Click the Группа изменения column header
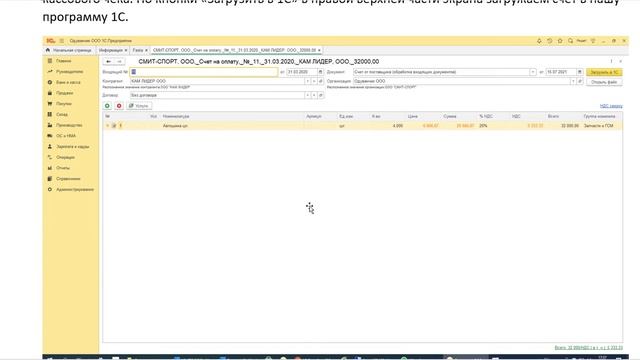 click(x=600, y=116)
